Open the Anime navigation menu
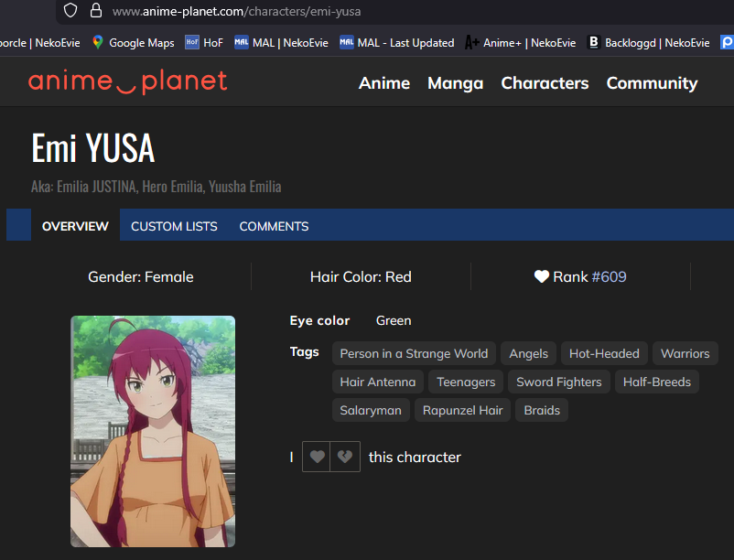The height and width of the screenshot is (560, 734). pyautogui.click(x=384, y=82)
